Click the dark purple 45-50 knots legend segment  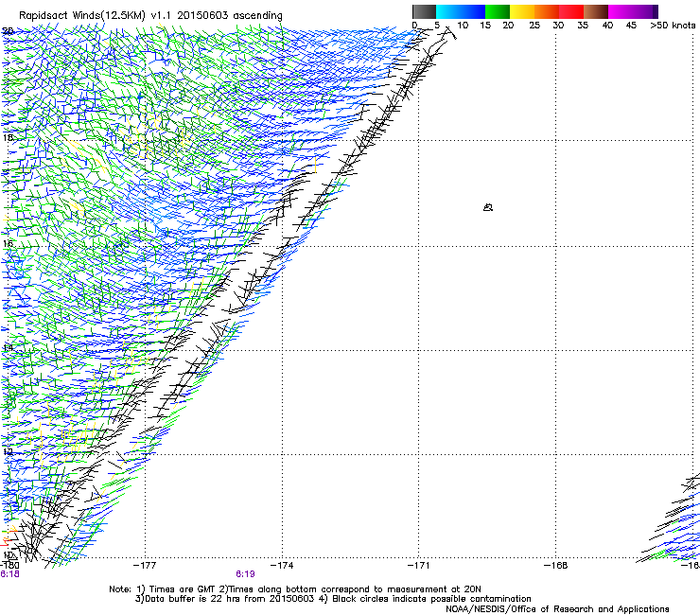(x=645, y=11)
